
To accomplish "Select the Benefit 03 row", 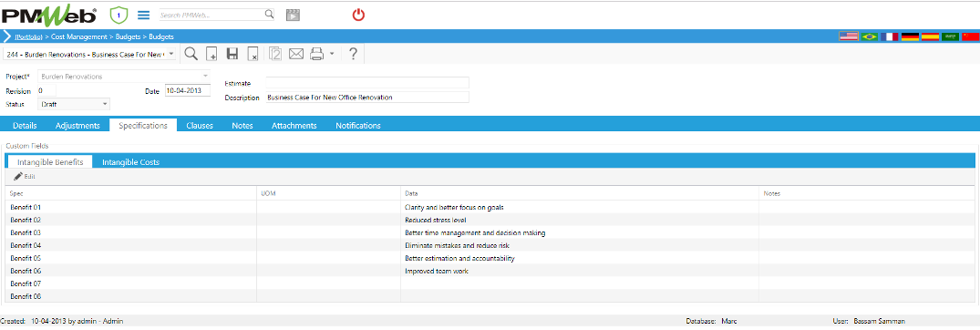I will pos(490,232).
